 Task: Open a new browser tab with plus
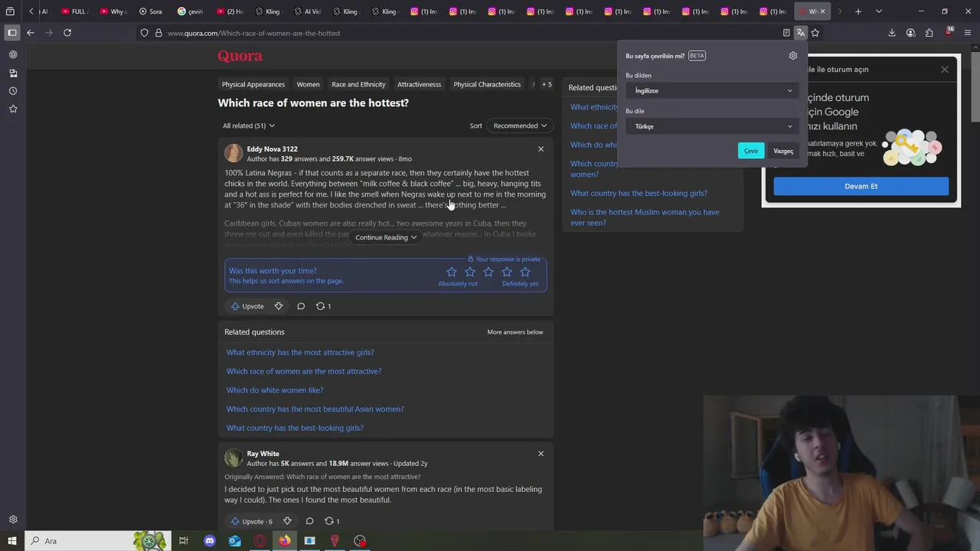(858, 11)
